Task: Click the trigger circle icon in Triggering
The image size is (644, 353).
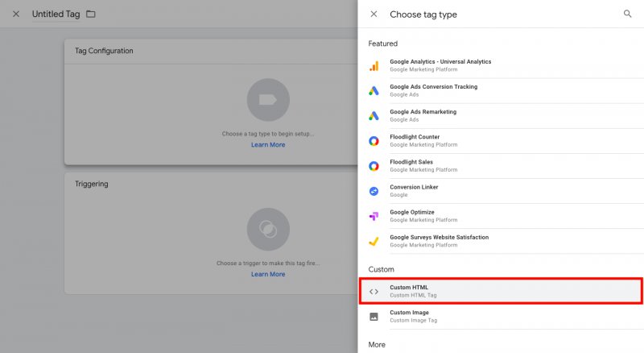Action: coord(268,229)
